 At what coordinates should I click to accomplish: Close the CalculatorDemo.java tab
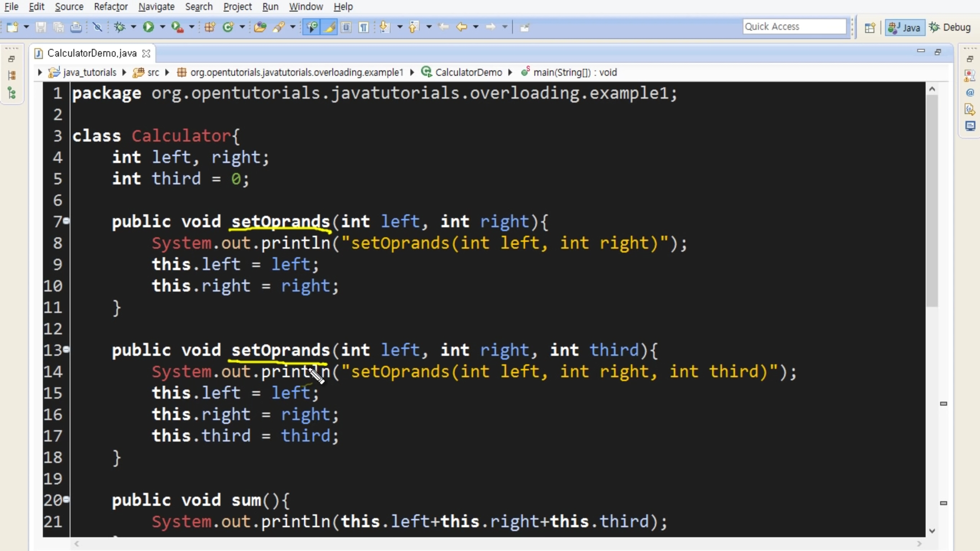146,54
